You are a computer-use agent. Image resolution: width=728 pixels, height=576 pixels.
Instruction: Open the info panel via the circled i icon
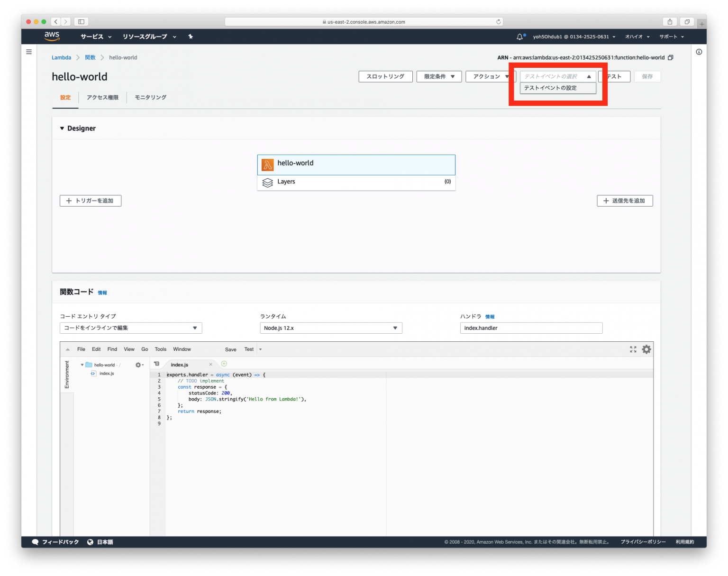pos(699,52)
